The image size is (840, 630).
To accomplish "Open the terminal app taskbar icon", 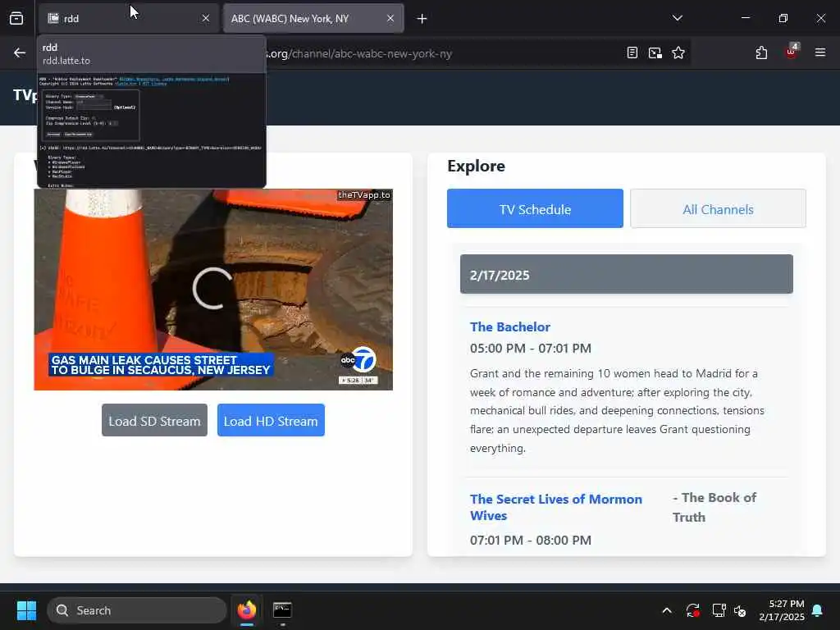I will pyautogui.click(x=282, y=610).
